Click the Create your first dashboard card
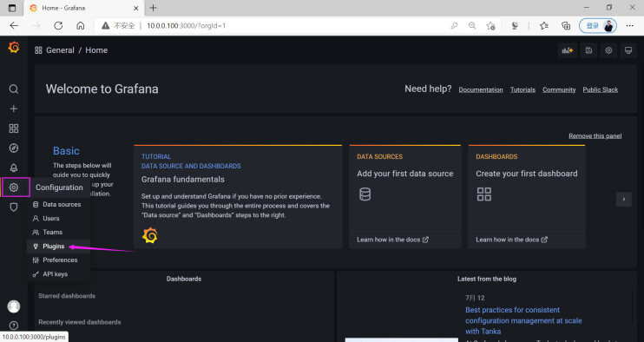 pyautogui.click(x=527, y=197)
